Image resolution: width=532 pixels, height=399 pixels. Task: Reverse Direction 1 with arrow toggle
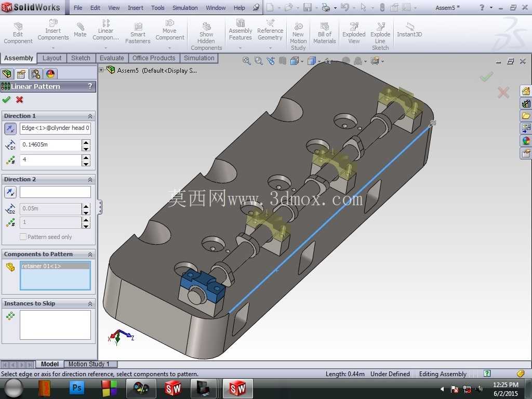coord(10,129)
